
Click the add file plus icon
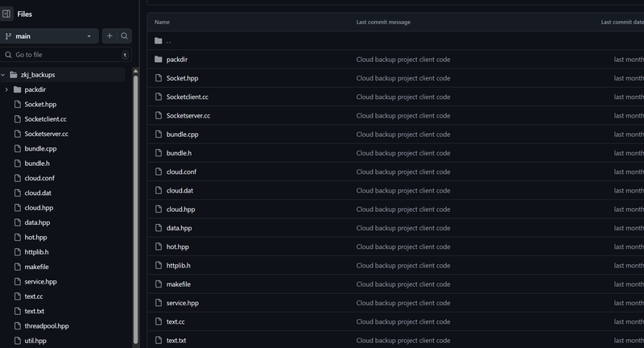[109, 36]
